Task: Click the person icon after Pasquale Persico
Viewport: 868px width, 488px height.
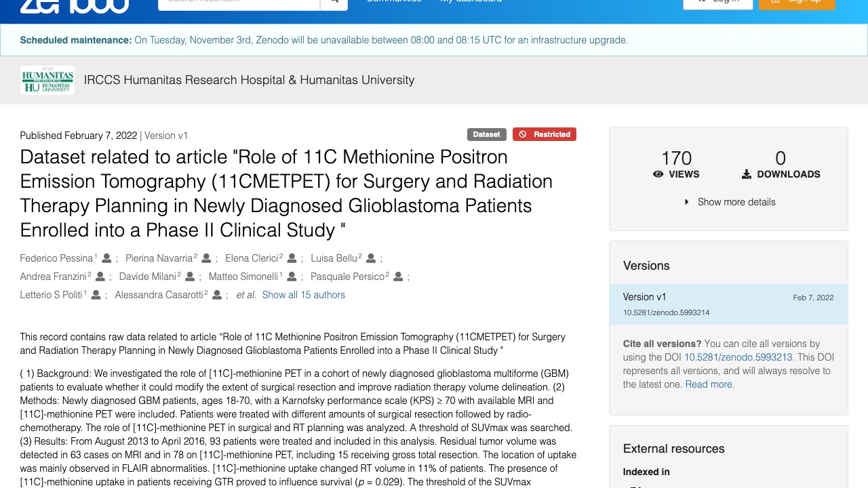Action: coord(398,277)
